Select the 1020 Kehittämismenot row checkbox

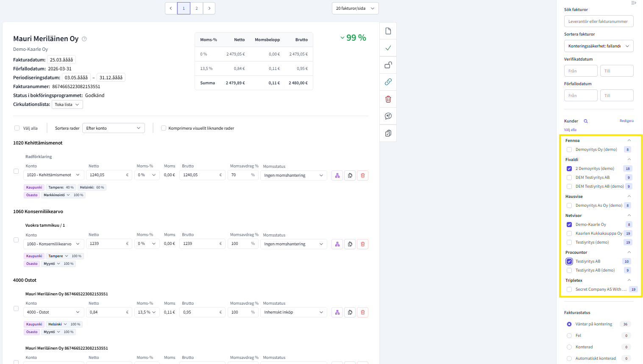pyautogui.click(x=16, y=171)
